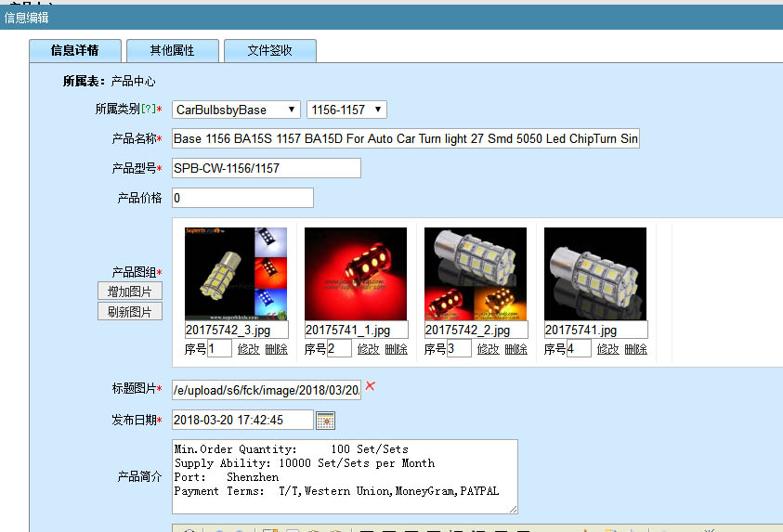
Task: Click the 刷新图片 button
Action: pos(130,312)
